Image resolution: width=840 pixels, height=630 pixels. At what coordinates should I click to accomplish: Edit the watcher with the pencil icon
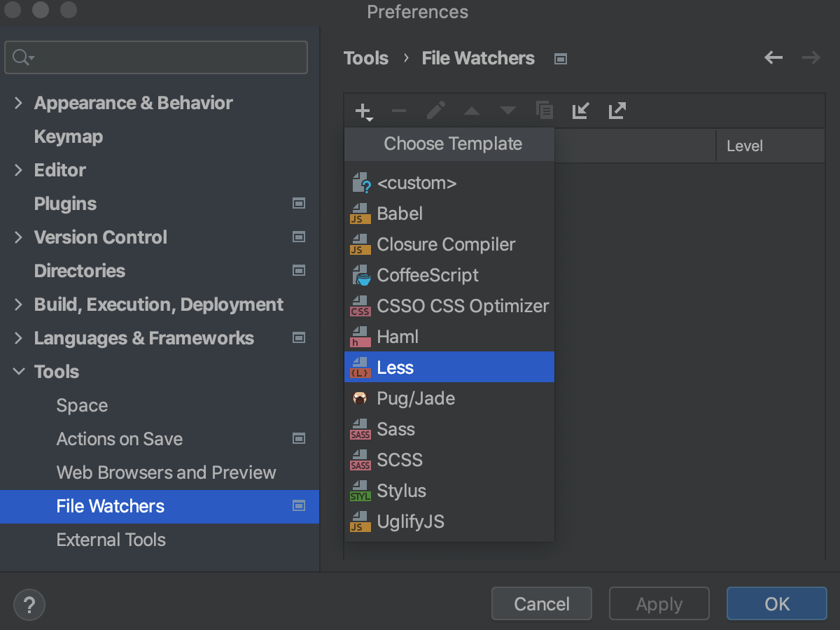[x=435, y=110]
